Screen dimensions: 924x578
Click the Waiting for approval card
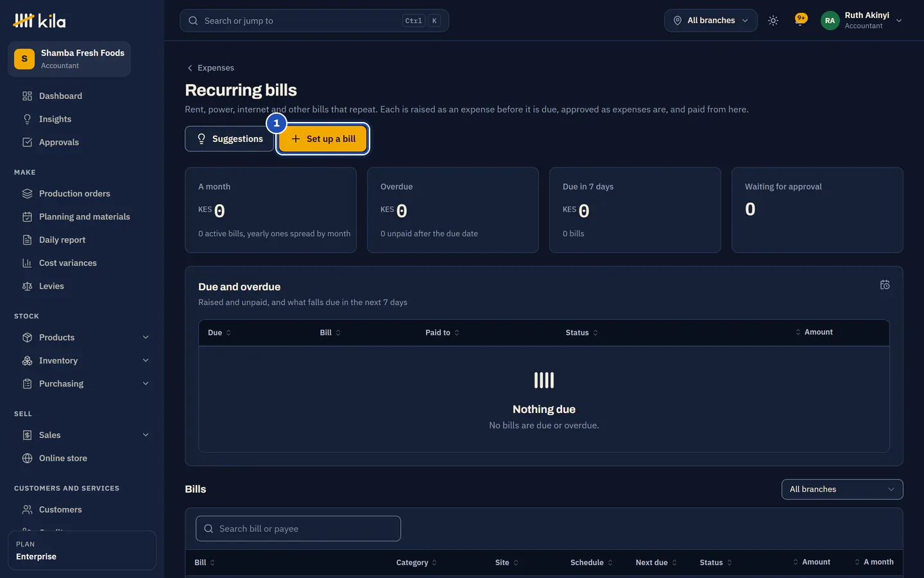point(817,210)
